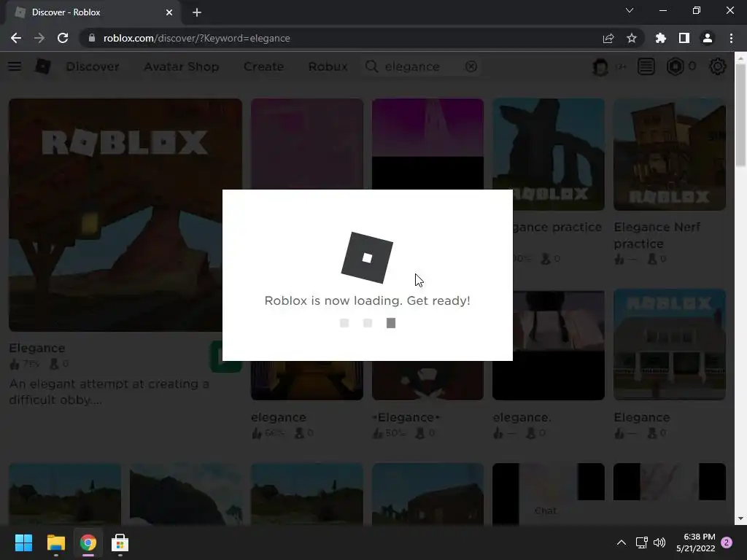Bookmark this tab with the star
This screenshot has height=560, width=747.
[632, 38]
